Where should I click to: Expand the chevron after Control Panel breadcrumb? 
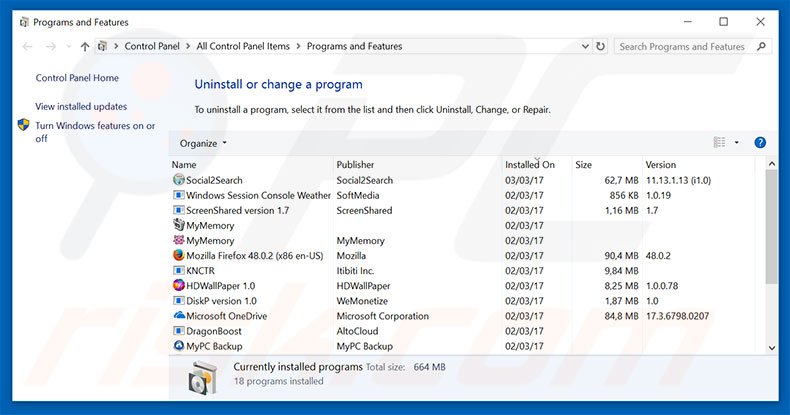(188, 46)
